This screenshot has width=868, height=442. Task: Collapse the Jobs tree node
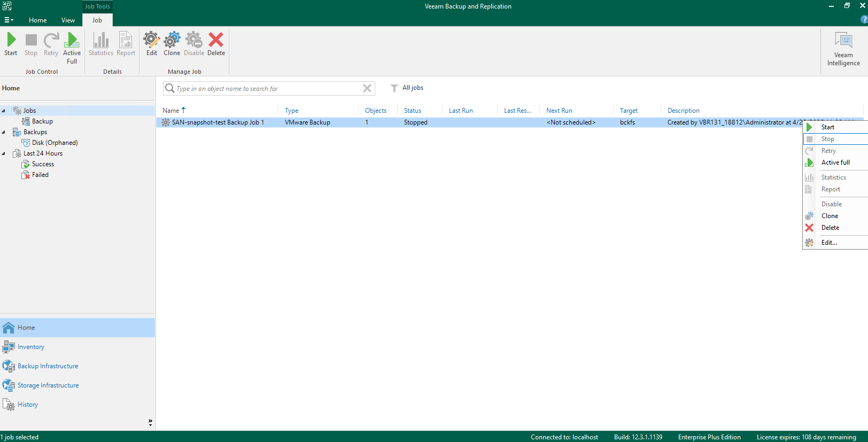4,111
